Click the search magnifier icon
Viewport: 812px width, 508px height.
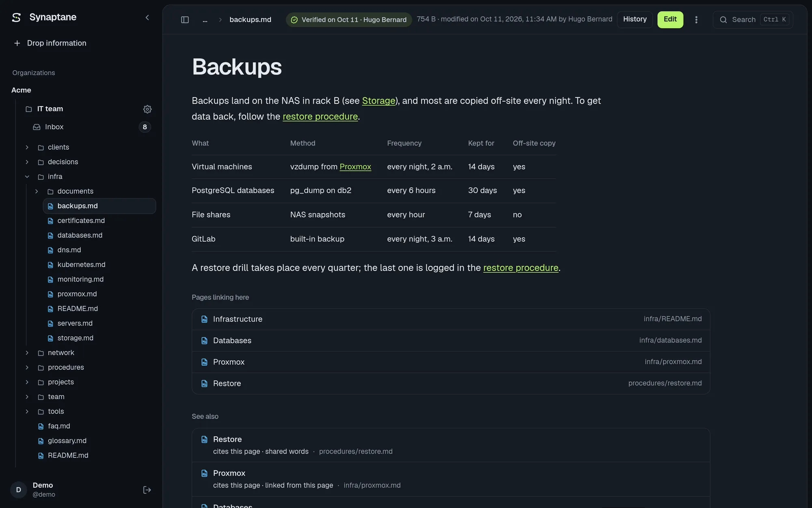coord(723,20)
